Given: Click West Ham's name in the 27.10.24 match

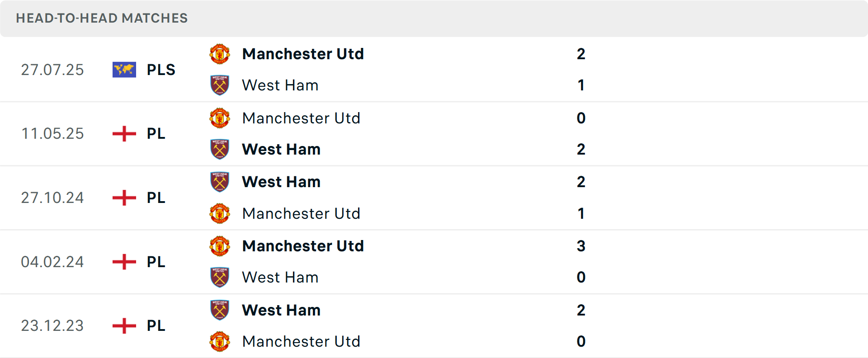Looking at the screenshot, I should click(281, 182).
